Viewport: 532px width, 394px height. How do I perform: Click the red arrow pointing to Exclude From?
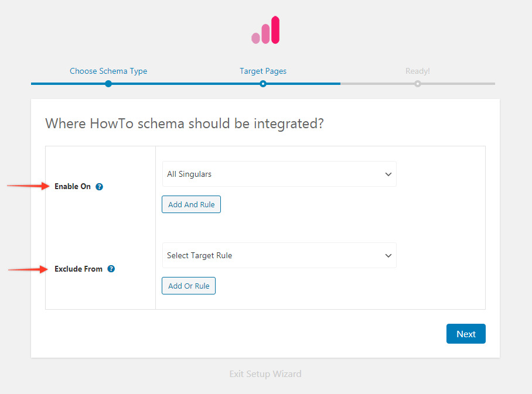click(x=28, y=269)
